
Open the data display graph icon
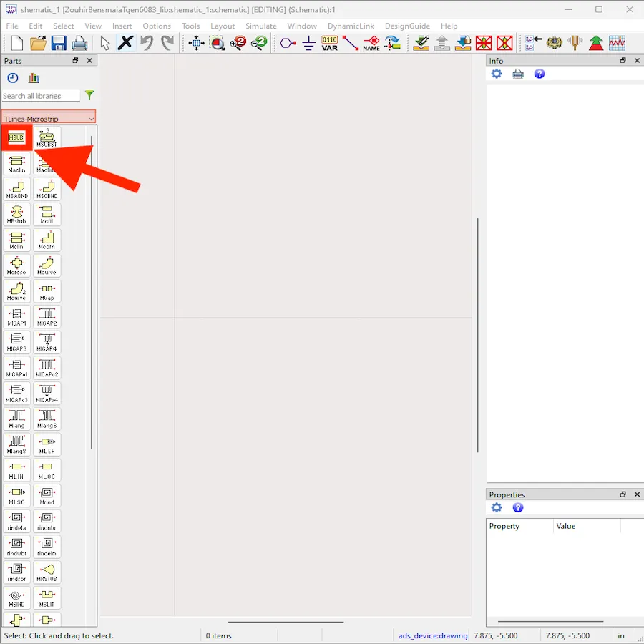pos(617,43)
